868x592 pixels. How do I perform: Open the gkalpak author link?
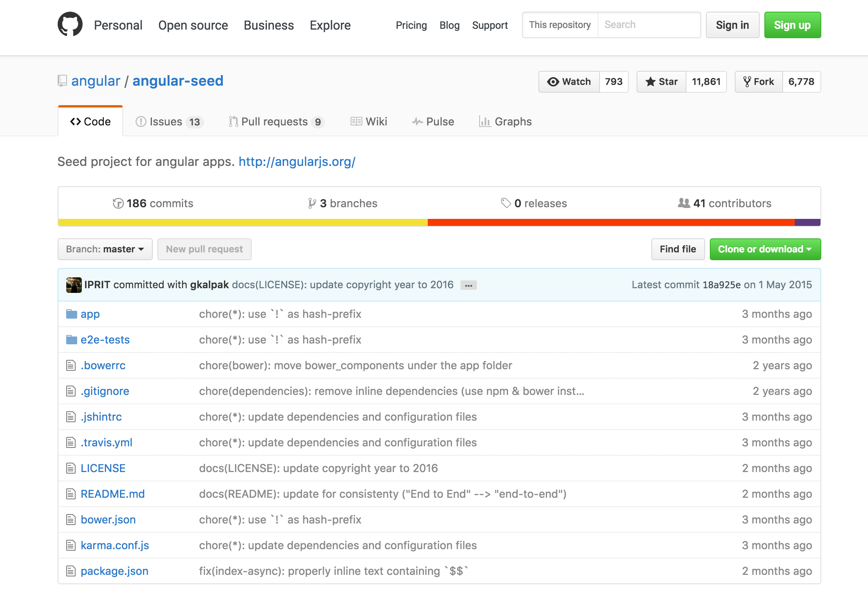tap(210, 285)
